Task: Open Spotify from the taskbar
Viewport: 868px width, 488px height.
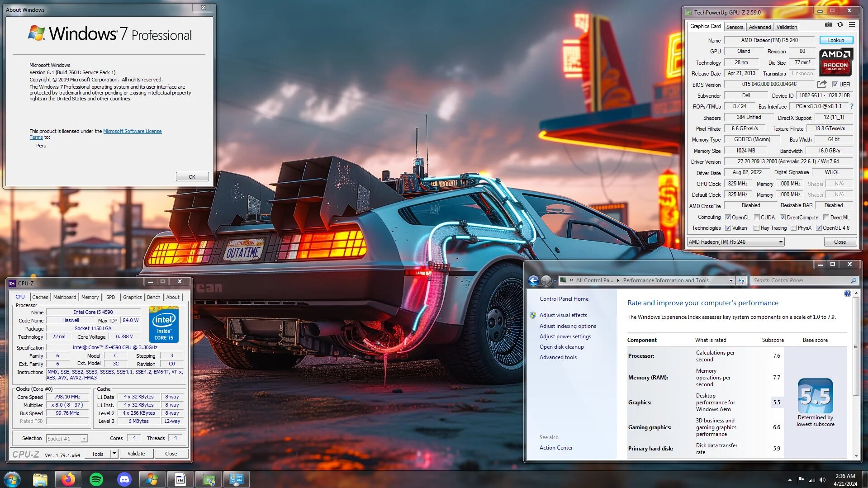Action: 96,479
